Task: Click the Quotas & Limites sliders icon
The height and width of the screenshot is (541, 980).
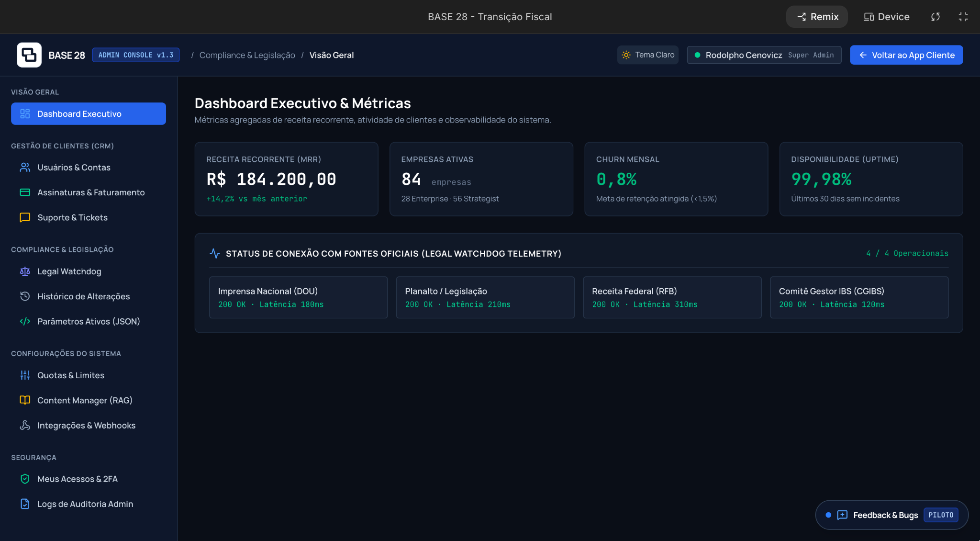Action: pos(25,375)
